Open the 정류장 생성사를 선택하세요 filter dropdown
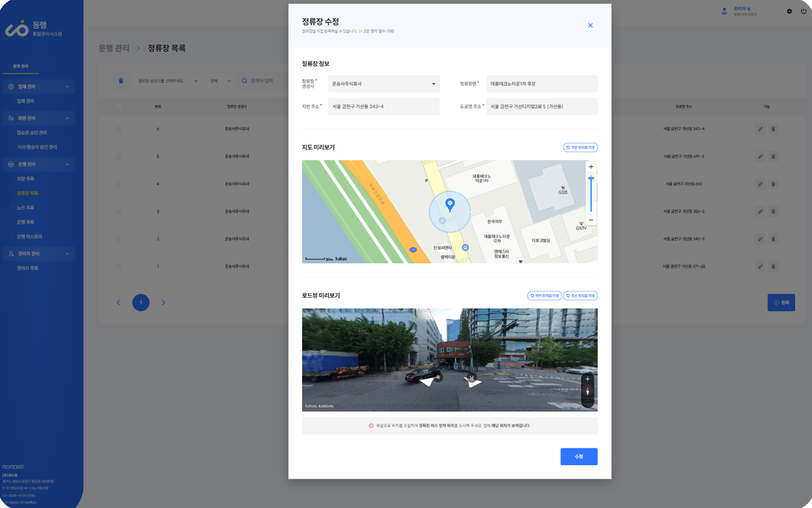Viewport: 812px width, 508px height. [x=167, y=81]
